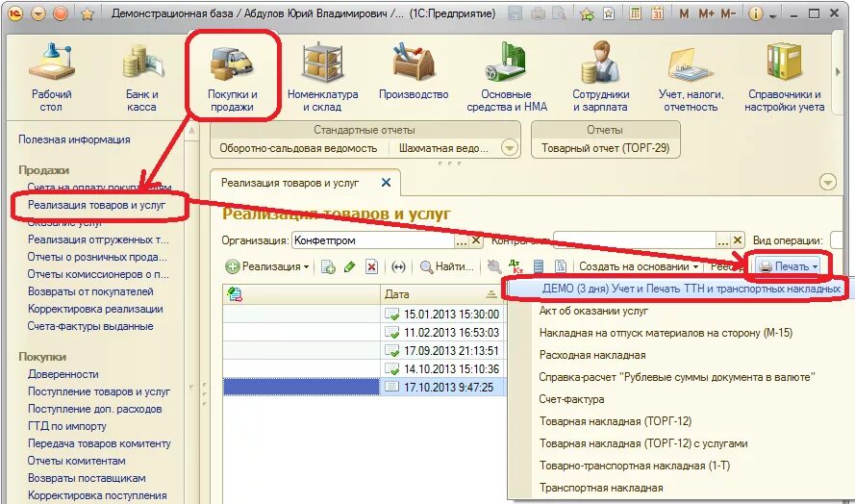Open Реализация товаров и услуг in sidebar
This screenshot has width=855, height=504.
click(96, 205)
